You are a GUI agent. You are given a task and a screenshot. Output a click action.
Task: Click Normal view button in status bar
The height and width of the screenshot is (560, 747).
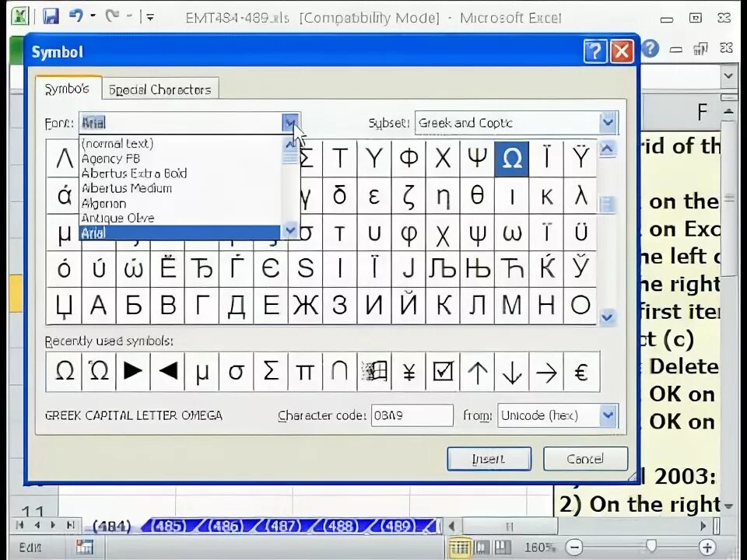coord(459,548)
